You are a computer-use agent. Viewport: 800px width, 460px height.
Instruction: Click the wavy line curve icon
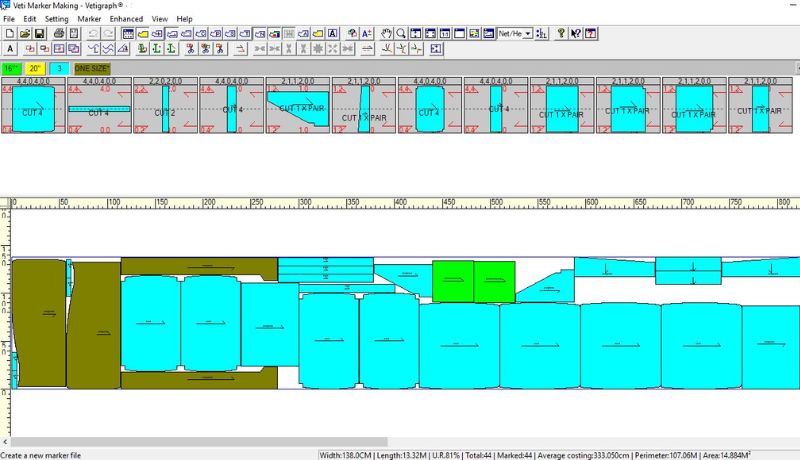[x=108, y=49]
